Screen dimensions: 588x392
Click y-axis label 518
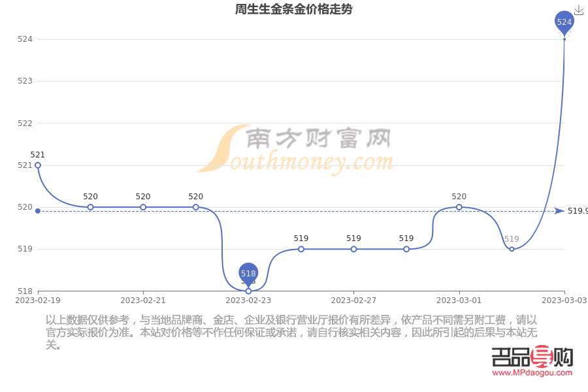pyautogui.click(x=25, y=291)
